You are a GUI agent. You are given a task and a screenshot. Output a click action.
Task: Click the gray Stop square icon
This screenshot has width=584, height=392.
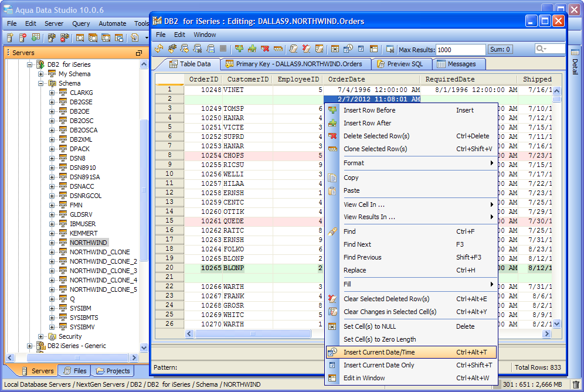[x=223, y=49]
